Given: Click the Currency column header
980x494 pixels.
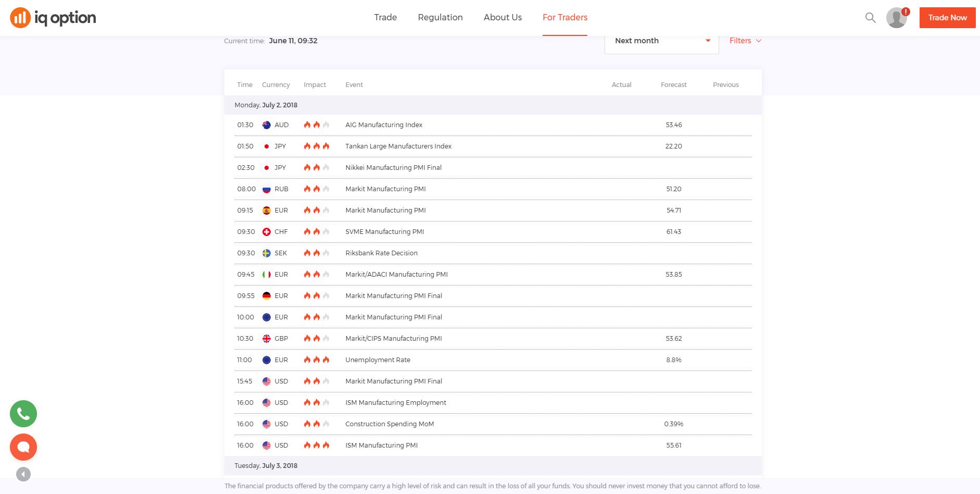Looking at the screenshot, I should [x=276, y=85].
